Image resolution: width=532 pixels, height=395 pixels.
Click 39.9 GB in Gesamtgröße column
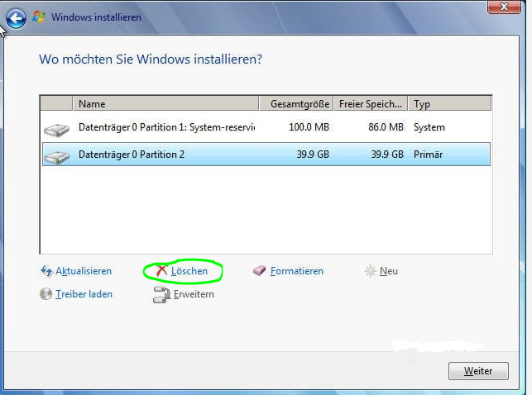pyautogui.click(x=313, y=155)
